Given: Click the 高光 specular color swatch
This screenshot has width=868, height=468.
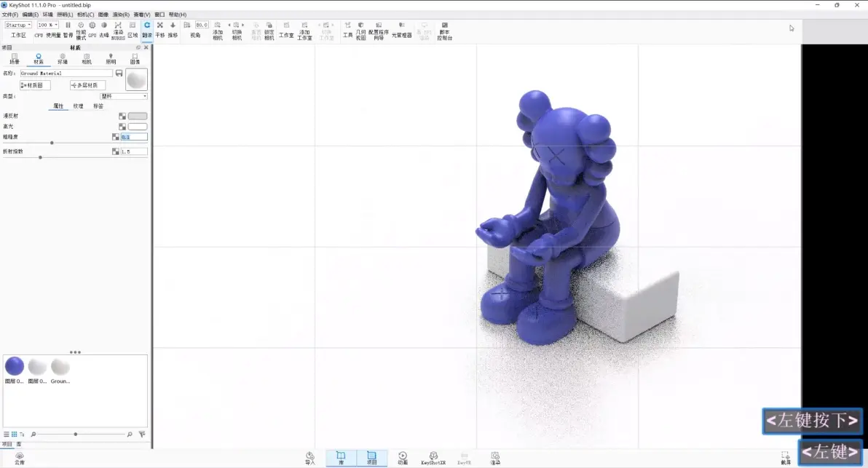Looking at the screenshot, I should click(138, 127).
